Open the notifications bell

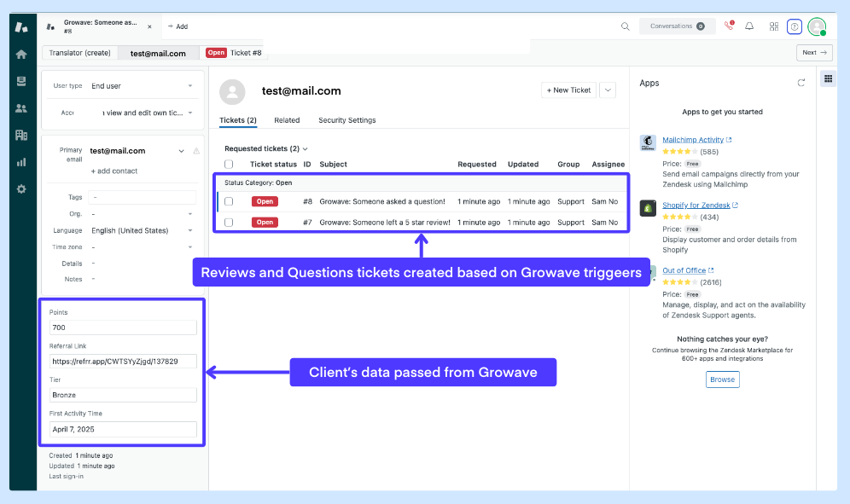[x=749, y=26]
